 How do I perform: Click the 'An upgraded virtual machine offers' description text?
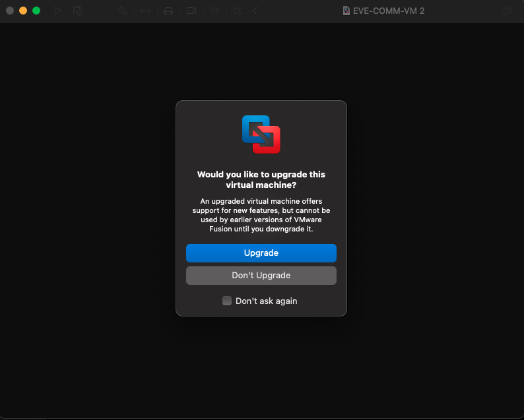point(261,215)
